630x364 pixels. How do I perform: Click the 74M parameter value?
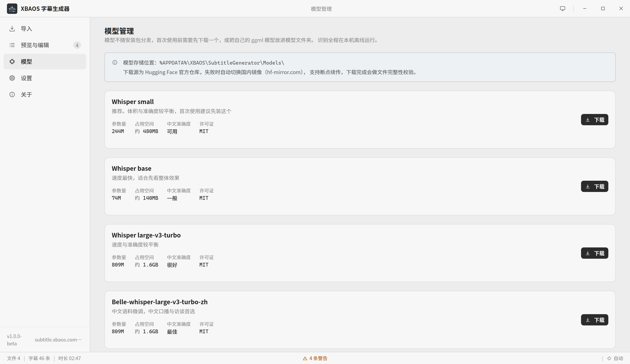pyautogui.click(x=117, y=198)
